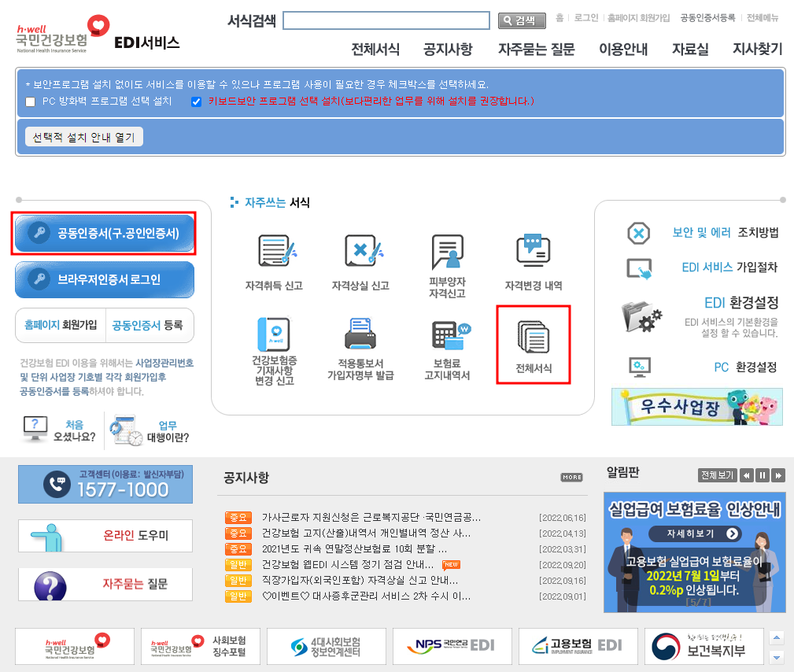794x672 pixels.
Task: Open the 자격상실 신고 form icon
Action: coord(364,251)
